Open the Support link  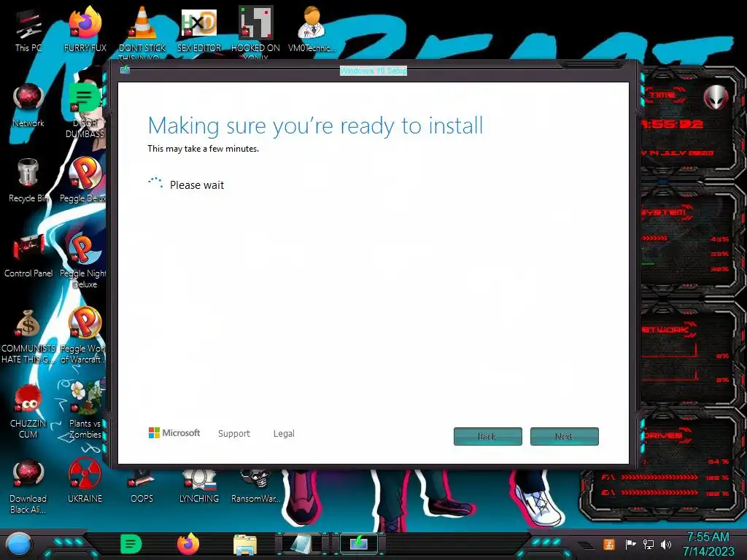234,433
